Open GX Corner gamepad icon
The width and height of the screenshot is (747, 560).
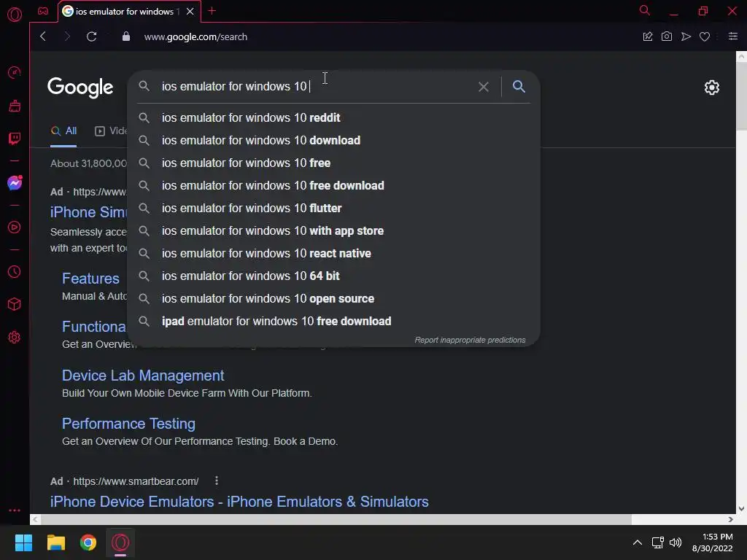43,11
